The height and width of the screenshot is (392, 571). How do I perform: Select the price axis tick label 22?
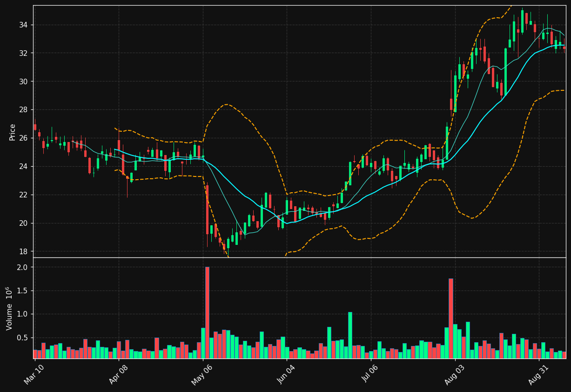(23, 195)
